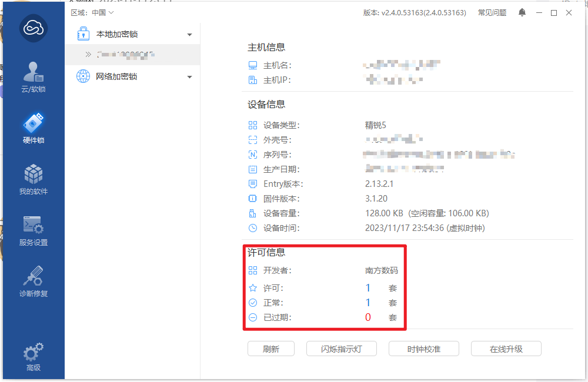Open 我的软件 from the sidebar
The width and height of the screenshot is (588, 382).
pyautogui.click(x=34, y=179)
